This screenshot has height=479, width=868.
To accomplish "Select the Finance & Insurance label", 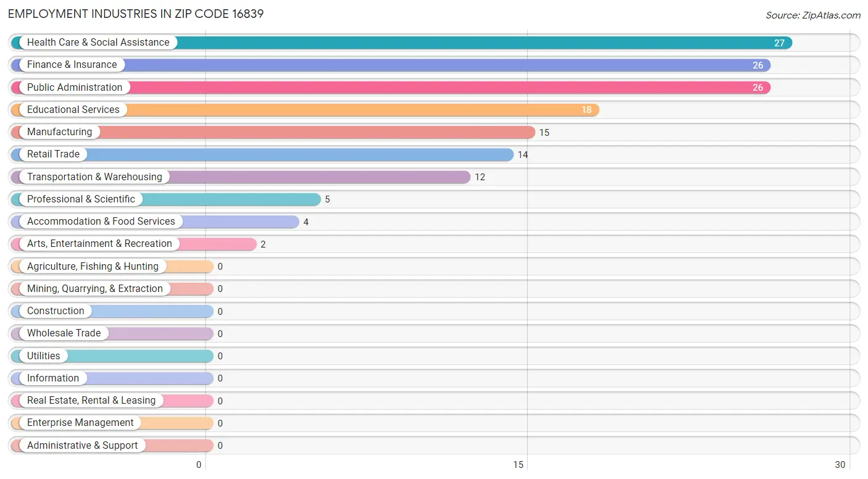I will (x=72, y=65).
